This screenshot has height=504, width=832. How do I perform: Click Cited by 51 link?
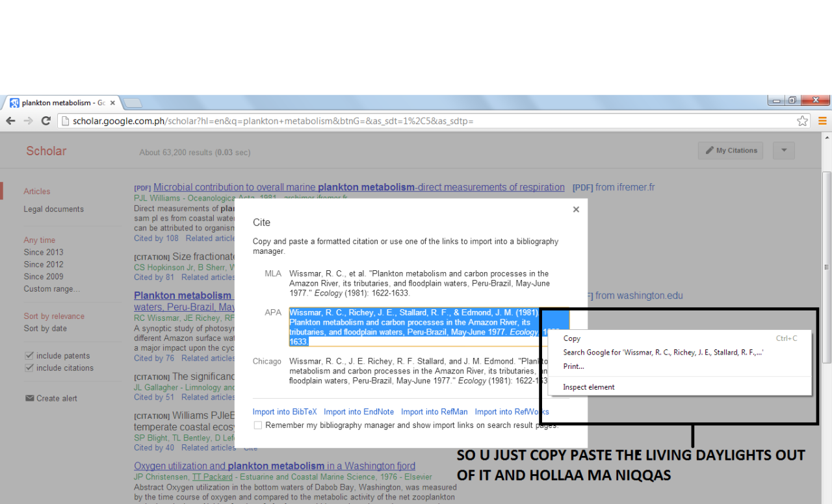click(154, 397)
